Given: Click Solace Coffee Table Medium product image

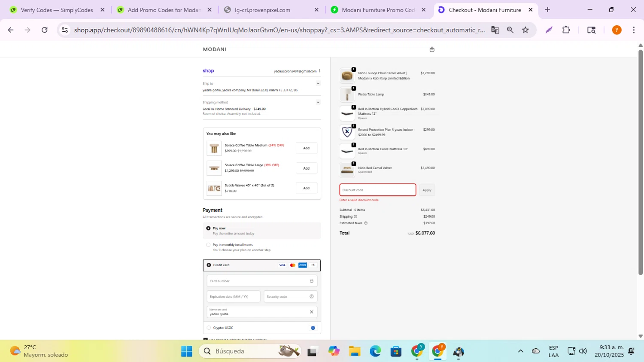Looking at the screenshot, I should click(x=214, y=148).
